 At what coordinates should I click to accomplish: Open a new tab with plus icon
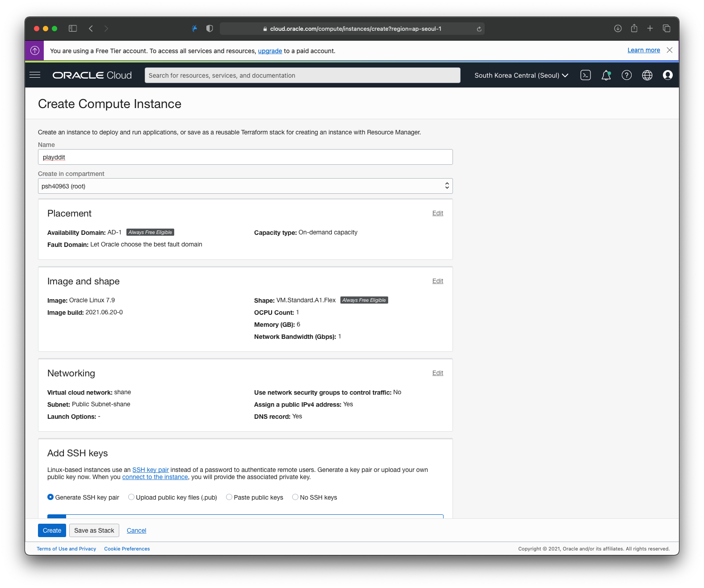[x=650, y=29]
